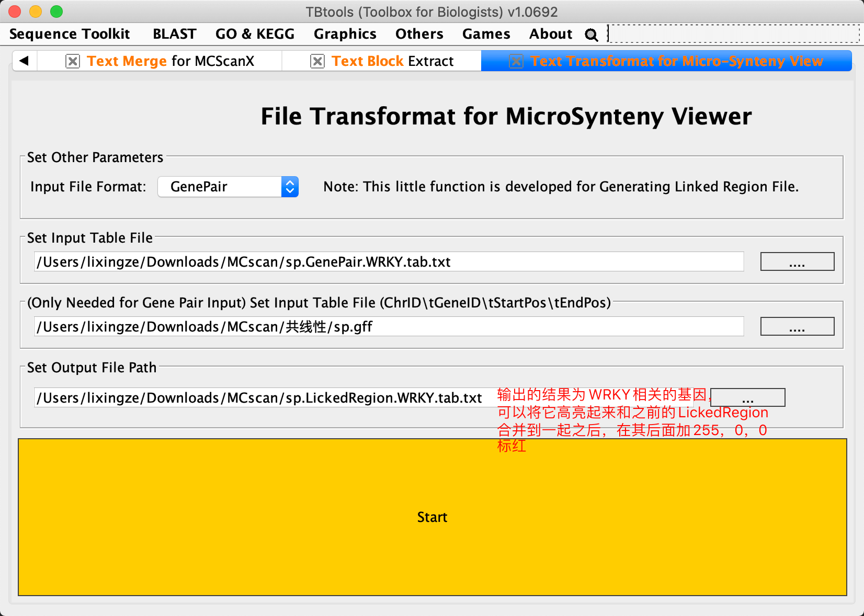The height and width of the screenshot is (616, 864).
Task: Close the Text Merge for MCScanX tab
Action: tap(72, 61)
